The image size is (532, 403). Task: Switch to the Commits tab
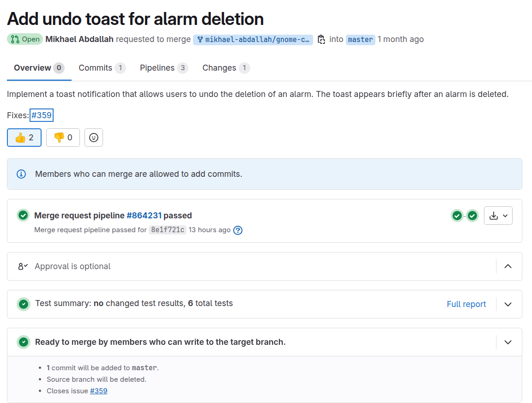[102, 68]
